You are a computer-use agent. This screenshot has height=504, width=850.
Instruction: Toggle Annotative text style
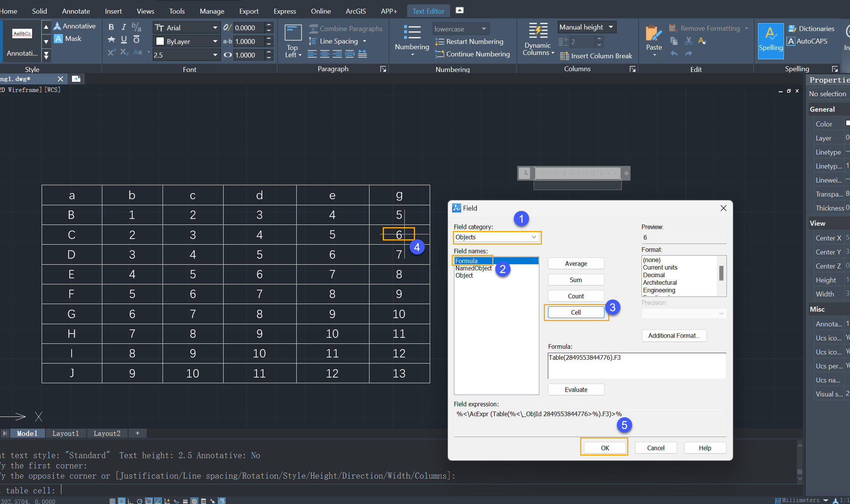coord(75,26)
